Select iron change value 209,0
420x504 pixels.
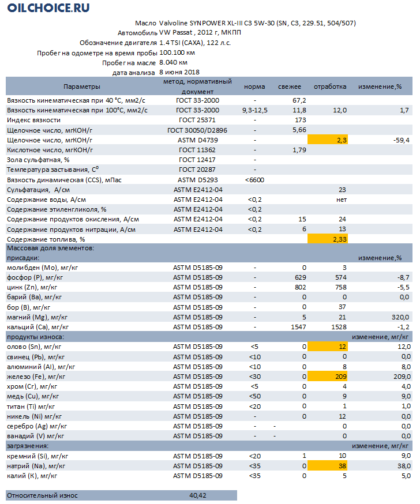pyautogui.click(x=402, y=377)
